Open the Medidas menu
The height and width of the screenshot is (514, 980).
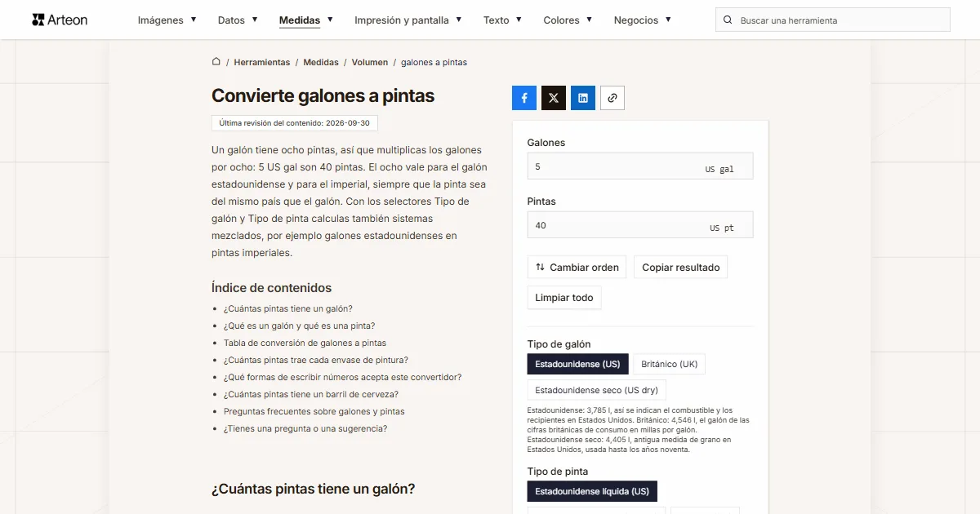[x=306, y=20]
